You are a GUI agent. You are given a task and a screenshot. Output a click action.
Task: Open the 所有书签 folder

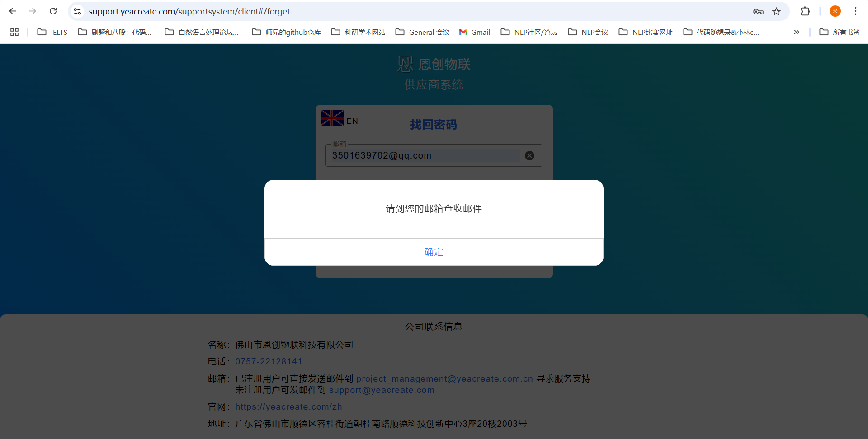pos(840,32)
